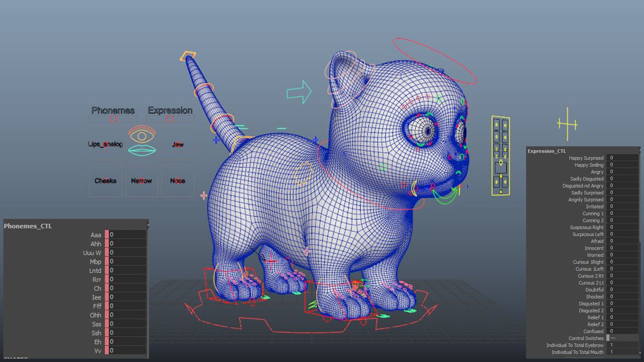Select the Ch attribute label

click(97, 288)
